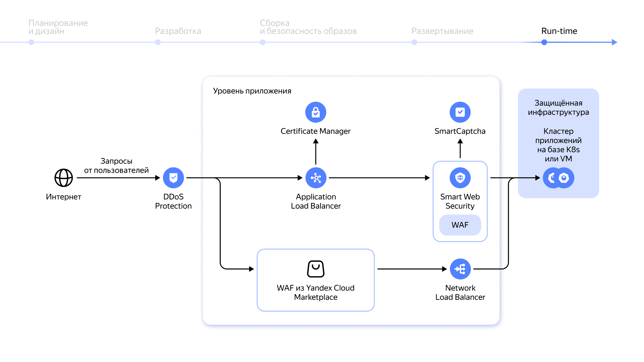Click the Кластер приложений на базе K8s text
The height and width of the screenshot is (362, 644).
pos(558,145)
